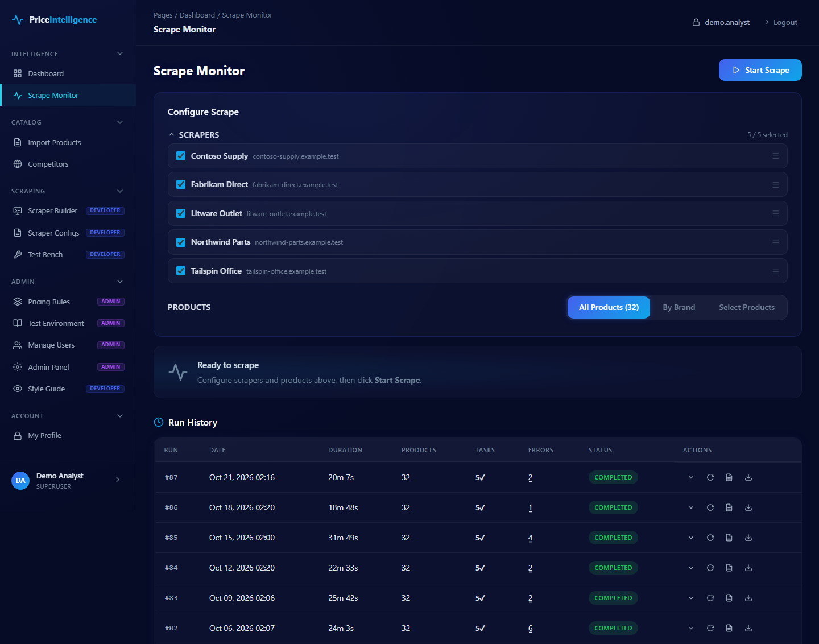Click the download icon for run #83

748,598
